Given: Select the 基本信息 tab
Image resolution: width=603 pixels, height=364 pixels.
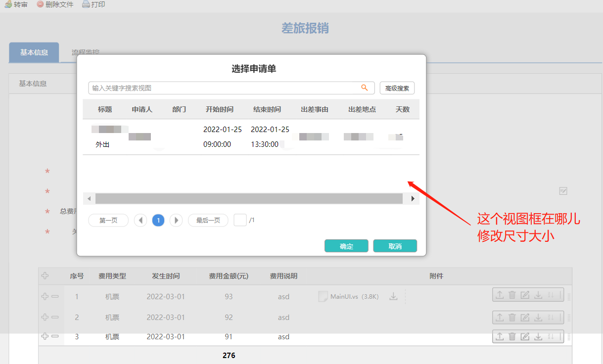Looking at the screenshot, I should [x=34, y=52].
